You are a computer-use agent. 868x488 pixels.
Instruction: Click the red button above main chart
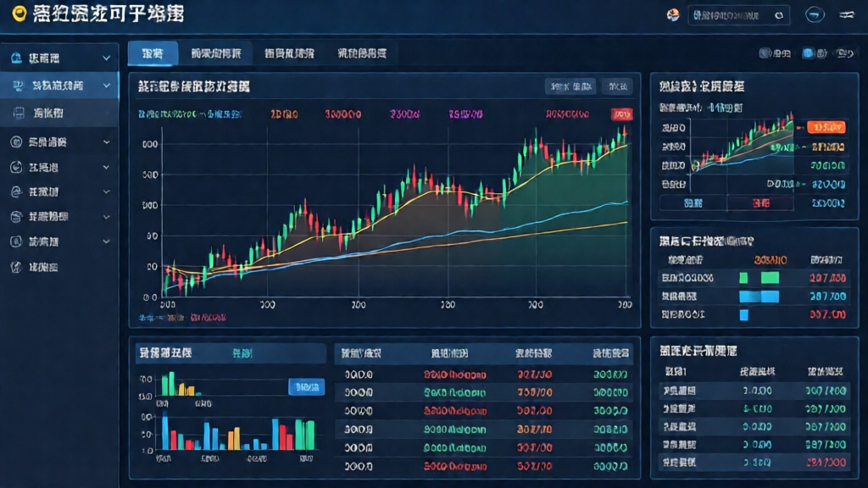[x=621, y=114]
